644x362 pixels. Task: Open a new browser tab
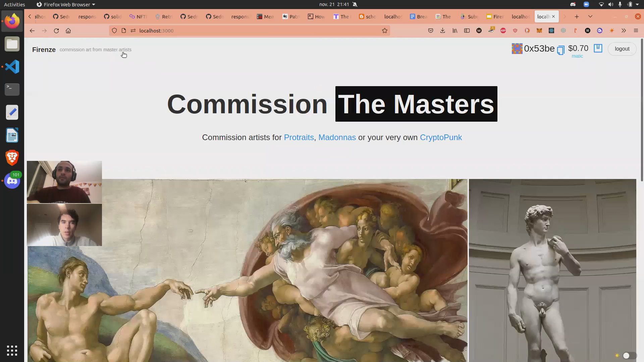[x=577, y=16]
